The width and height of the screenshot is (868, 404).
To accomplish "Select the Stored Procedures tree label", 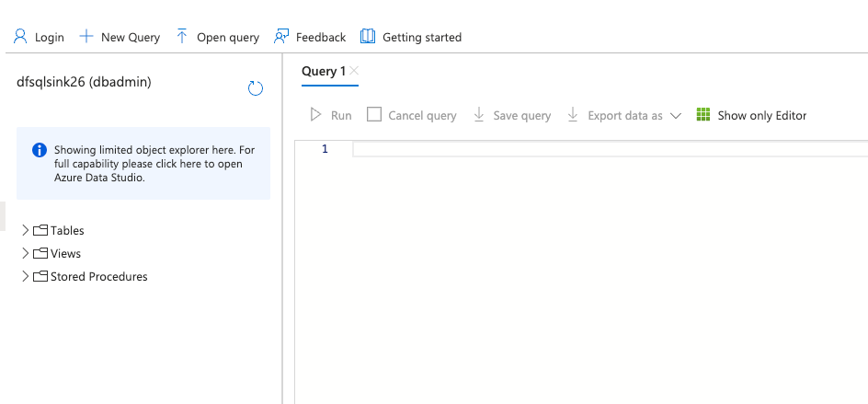I will click(x=99, y=276).
